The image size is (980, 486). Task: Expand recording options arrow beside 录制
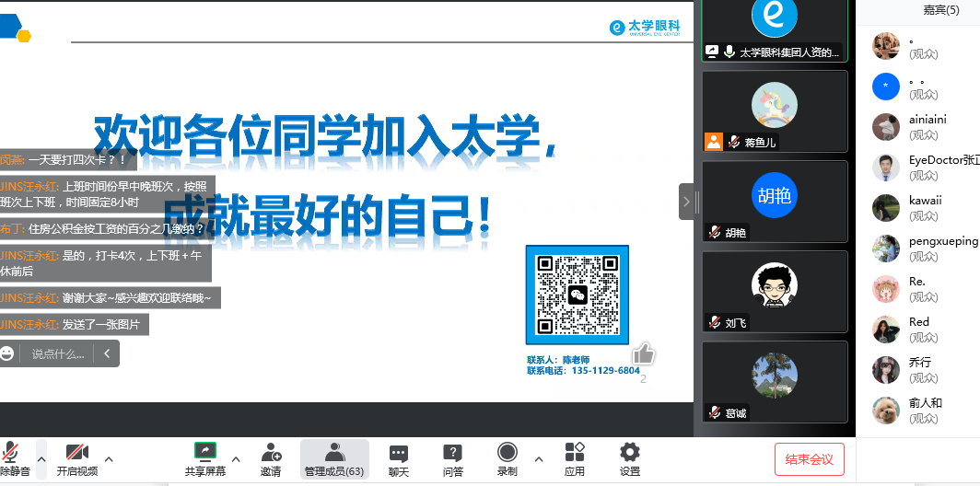(539, 457)
